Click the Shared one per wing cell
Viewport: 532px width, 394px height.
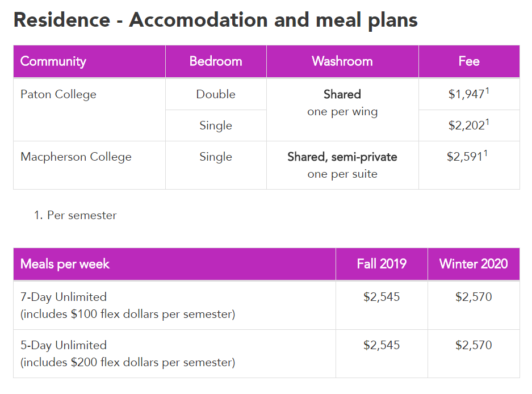click(342, 110)
